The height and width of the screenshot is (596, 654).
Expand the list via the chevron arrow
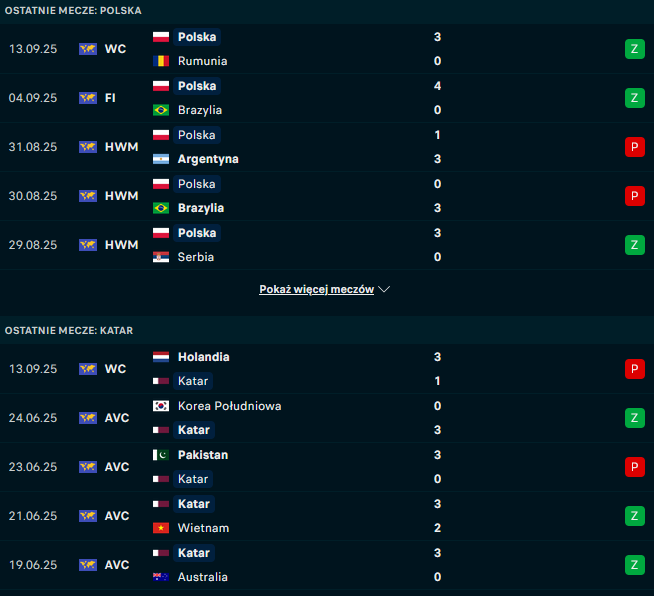[x=385, y=290]
